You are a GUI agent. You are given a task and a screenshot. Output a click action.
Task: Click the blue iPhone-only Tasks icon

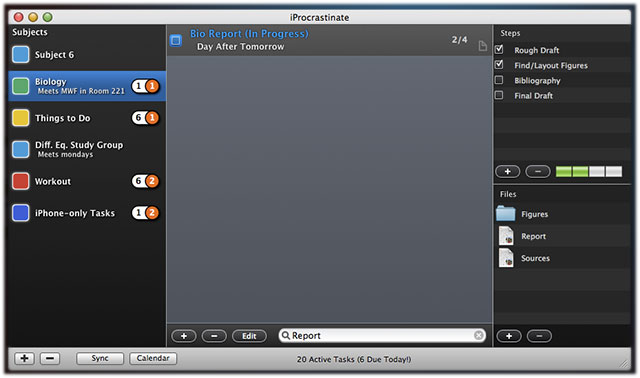[20, 213]
